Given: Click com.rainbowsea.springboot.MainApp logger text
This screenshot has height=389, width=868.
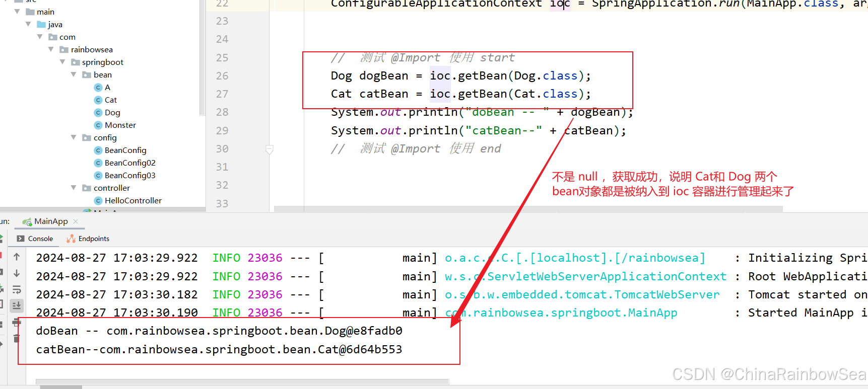Looking at the screenshot, I should 561,313.
